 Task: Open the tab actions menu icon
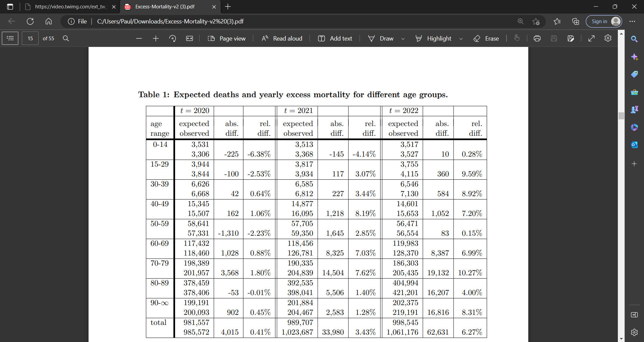10,7
